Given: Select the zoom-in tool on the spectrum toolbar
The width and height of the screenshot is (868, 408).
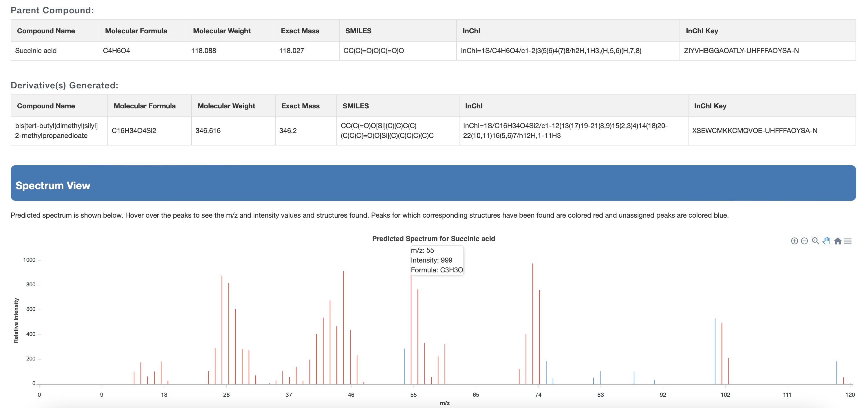Looking at the screenshot, I should coord(794,241).
